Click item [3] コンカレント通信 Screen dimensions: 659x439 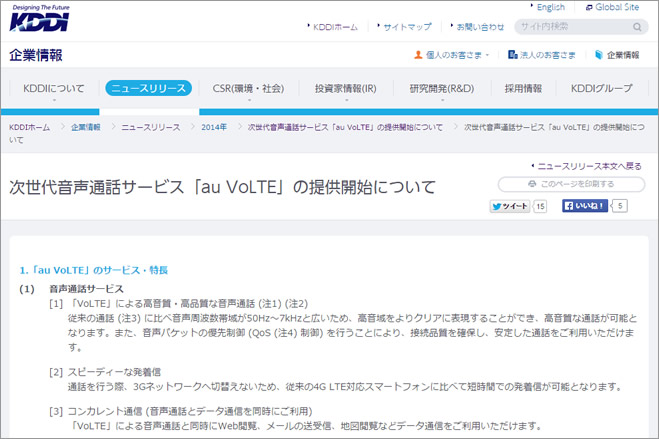click(x=181, y=411)
